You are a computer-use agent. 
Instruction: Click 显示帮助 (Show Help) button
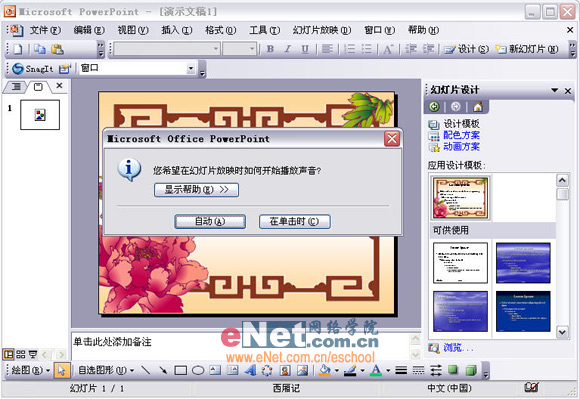click(x=196, y=190)
